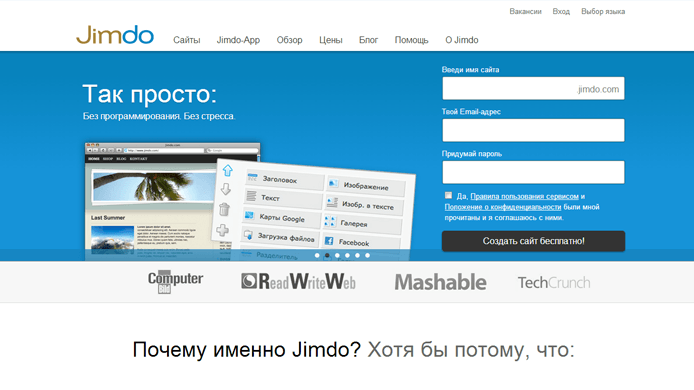Click the blue move-up arrow icon
Screen dimensions: 694x390
coord(227,170)
